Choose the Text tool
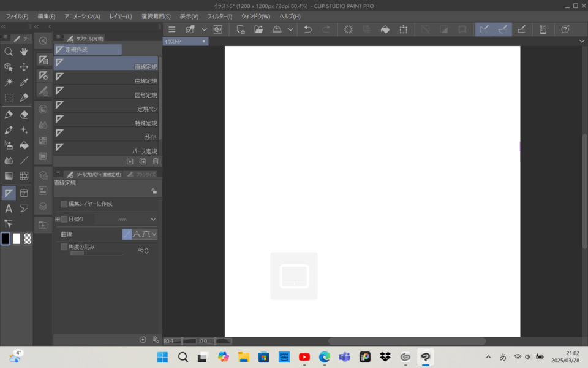The height and width of the screenshot is (368, 588). (9, 209)
